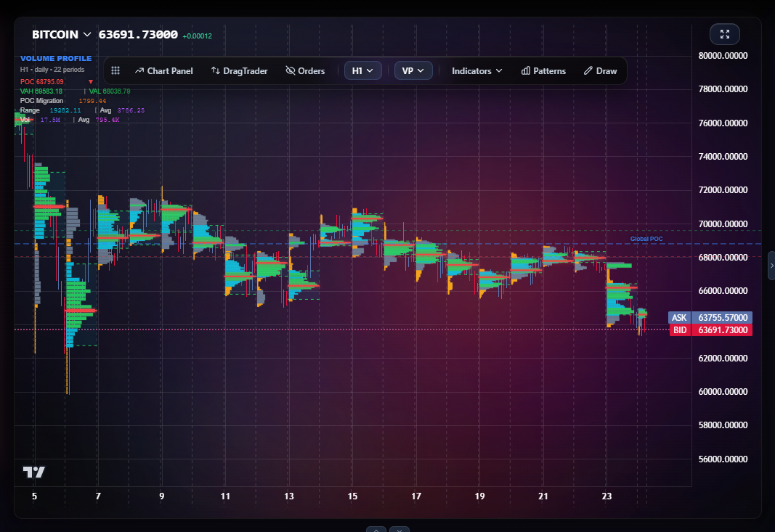Open the VP chart type dropdown

click(413, 70)
